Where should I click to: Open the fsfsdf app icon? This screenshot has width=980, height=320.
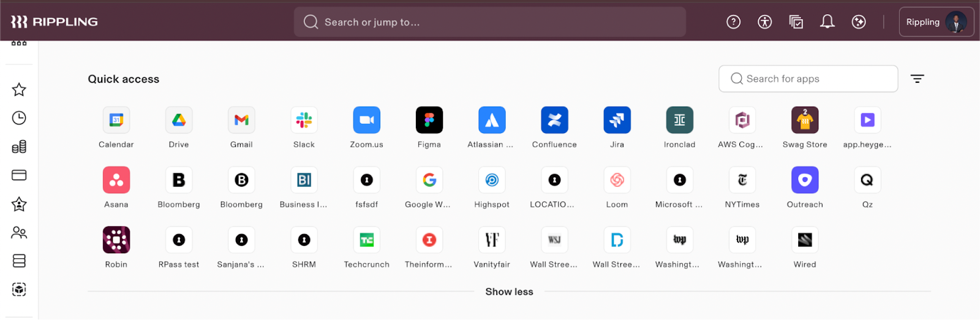pyautogui.click(x=367, y=180)
